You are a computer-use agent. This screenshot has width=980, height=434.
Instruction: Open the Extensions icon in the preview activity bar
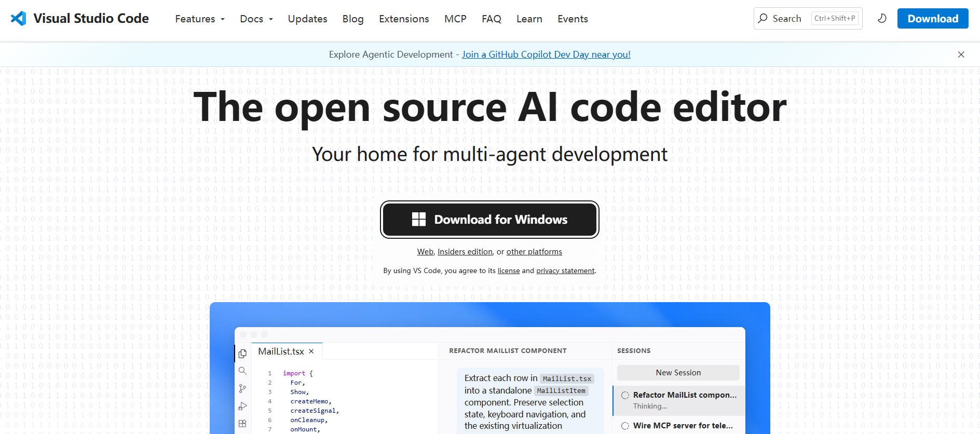242,424
